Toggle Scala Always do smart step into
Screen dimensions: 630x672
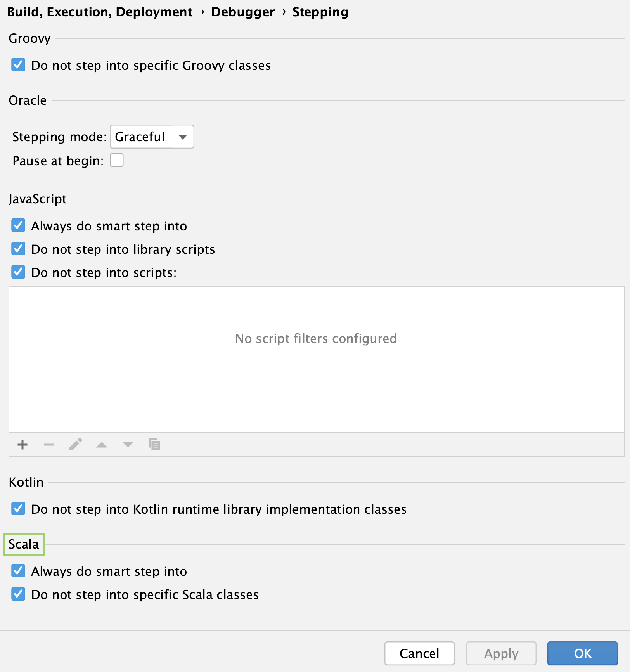pyautogui.click(x=18, y=571)
